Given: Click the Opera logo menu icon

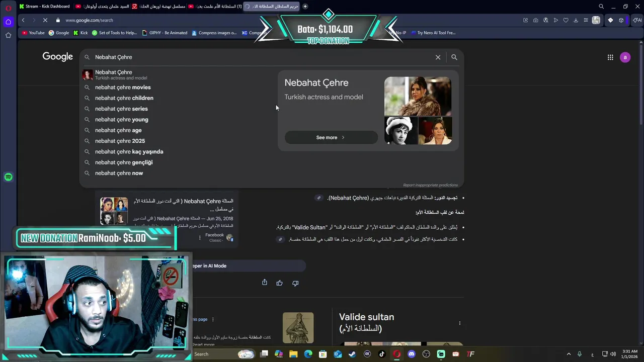Looking at the screenshot, I should click(x=8, y=8).
